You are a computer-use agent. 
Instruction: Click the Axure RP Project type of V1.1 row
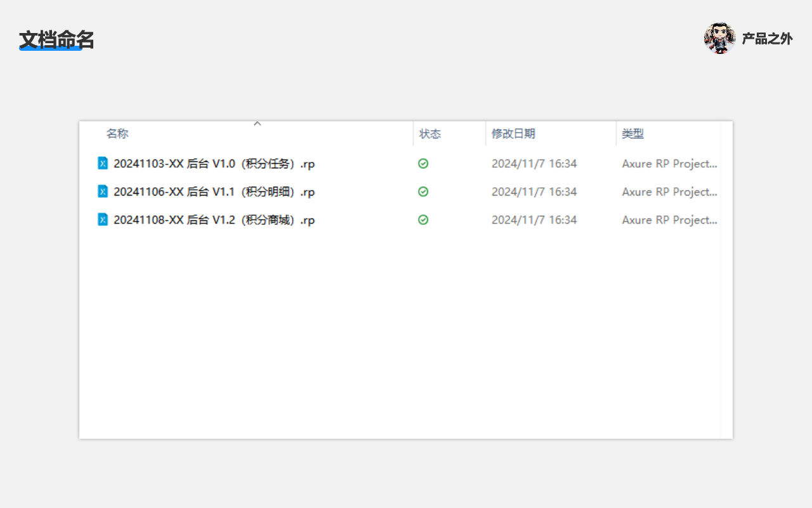tap(670, 191)
